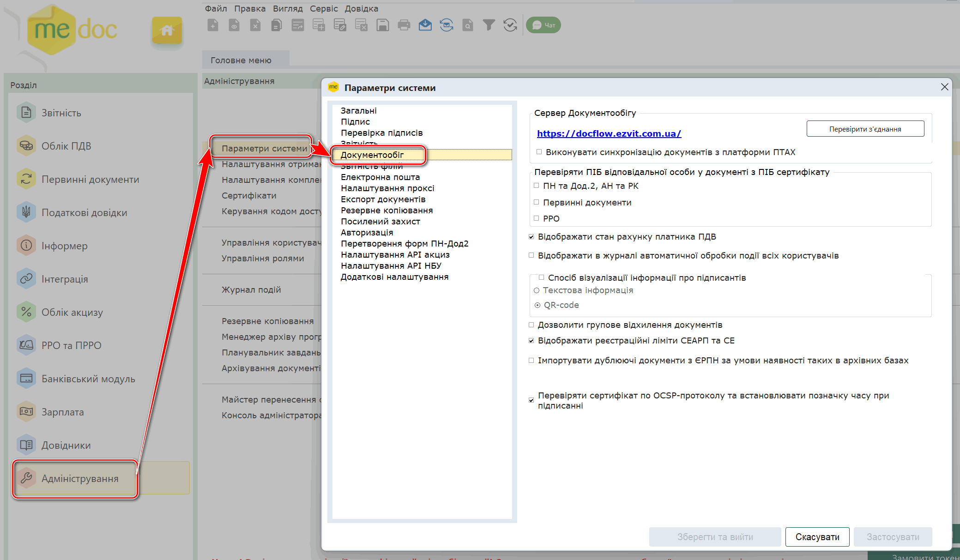Enable Дозволити групове відхилення документів checkbox

531,325
